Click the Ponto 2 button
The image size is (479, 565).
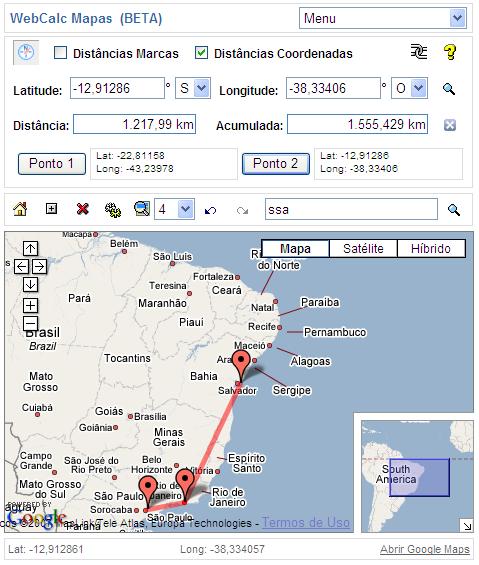tap(276, 164)
